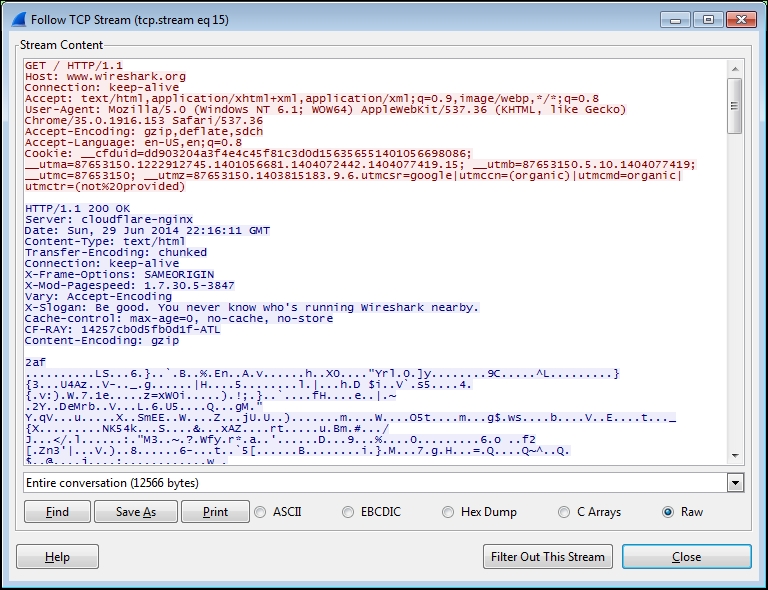This screenshot has height=590, width=768.
Task: Click the stream content scrollbar thumb
Action: 734,106
